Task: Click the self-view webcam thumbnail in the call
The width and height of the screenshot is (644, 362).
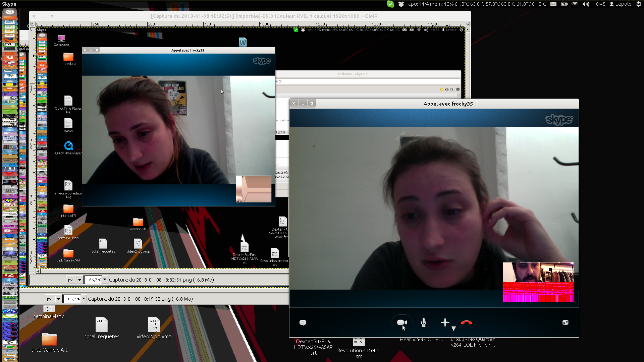Action: (x=538, y=282)
